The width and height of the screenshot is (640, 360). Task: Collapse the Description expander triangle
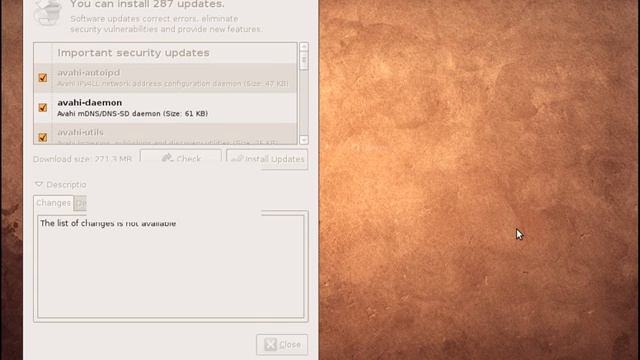point(39,184)
